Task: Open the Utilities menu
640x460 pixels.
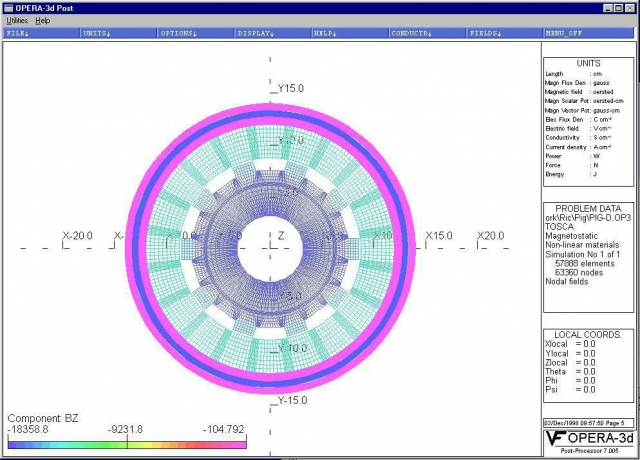Action: coord(17,20)
